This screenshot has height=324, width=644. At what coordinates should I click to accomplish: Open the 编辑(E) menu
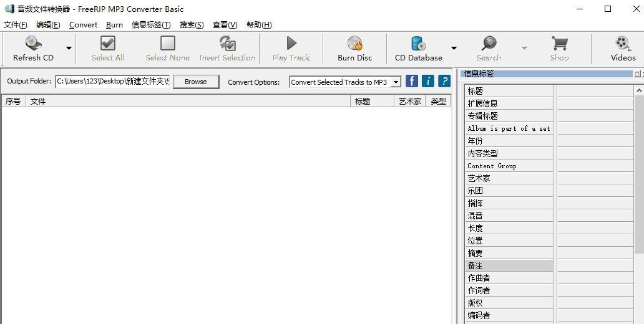[48, 24]
